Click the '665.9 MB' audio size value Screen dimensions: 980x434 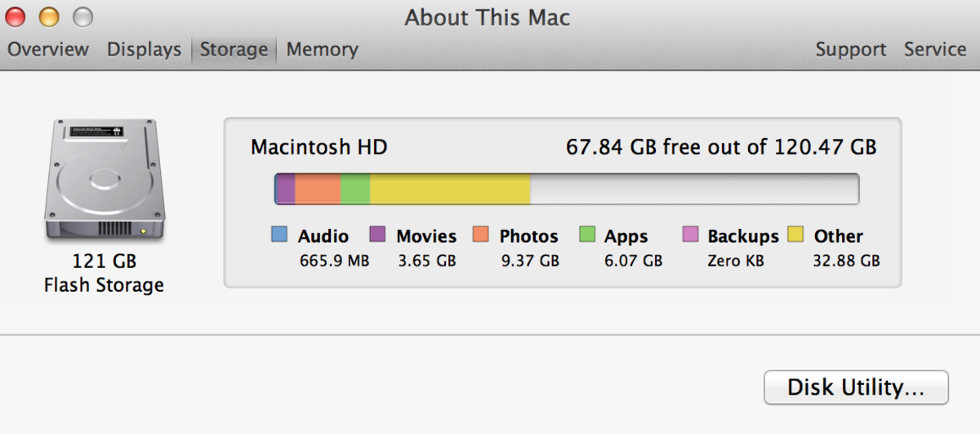click(x=335, y=262)
